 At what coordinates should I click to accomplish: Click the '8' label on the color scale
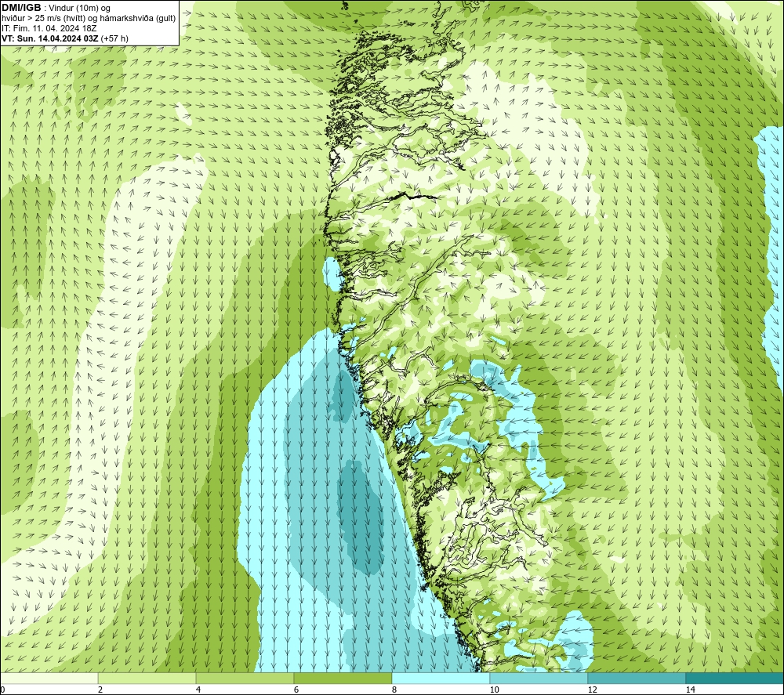(x=394, y=690)
